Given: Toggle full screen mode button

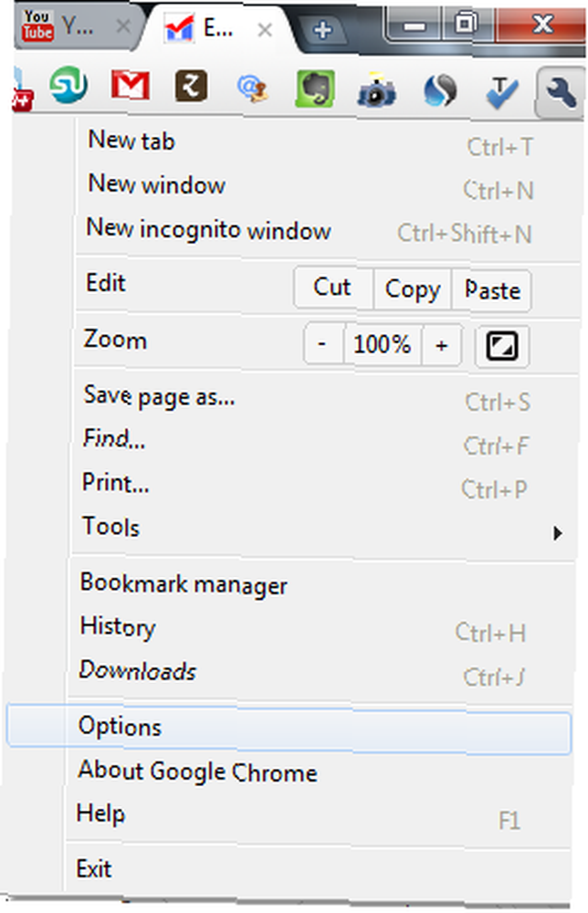Looking at the screenshot, I should (502, 346).
